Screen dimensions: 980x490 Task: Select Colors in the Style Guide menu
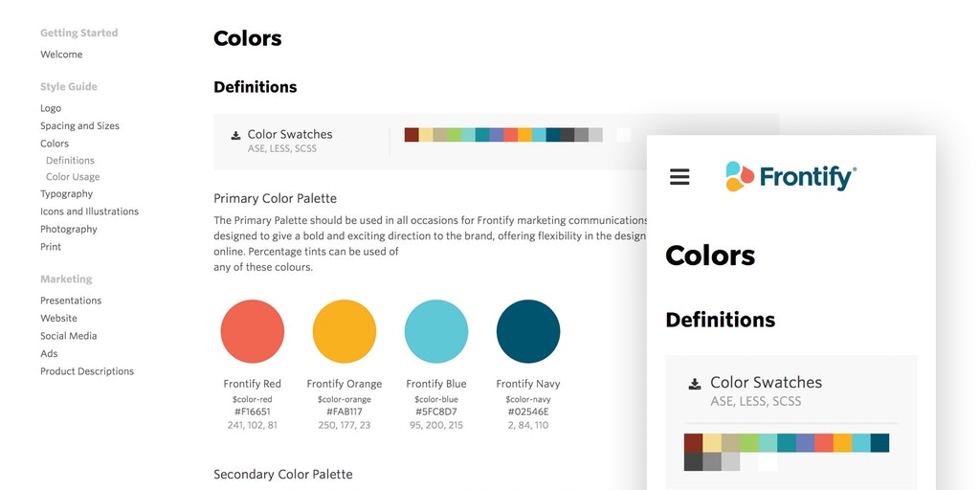pyautogui.click(x=55, y=144)
